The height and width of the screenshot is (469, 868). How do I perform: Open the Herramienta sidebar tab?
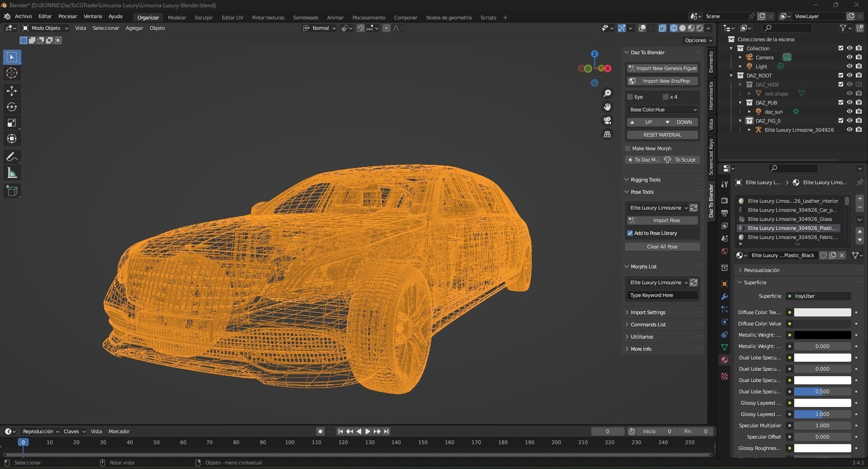[x=711, y=96]
